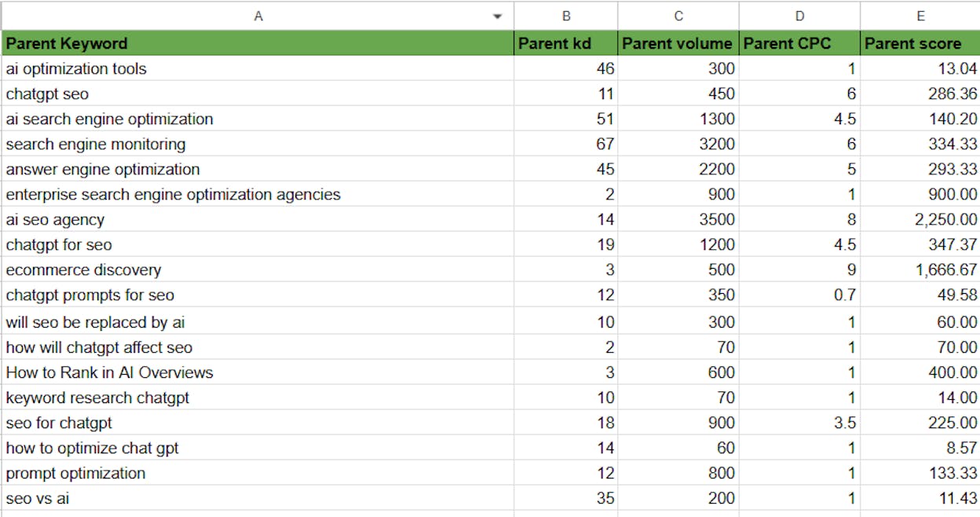Viewport: 980px width, 517px height.
Task: Select 'will seo be replaced by ai' cell
Action: tap(258, 321)
